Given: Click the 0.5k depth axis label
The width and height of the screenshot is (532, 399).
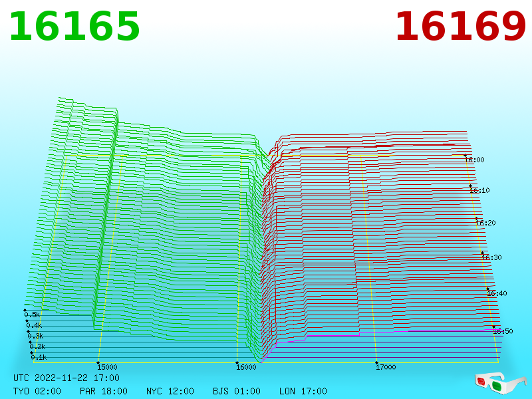Looking at the screenshot, I should pos(32,315).
